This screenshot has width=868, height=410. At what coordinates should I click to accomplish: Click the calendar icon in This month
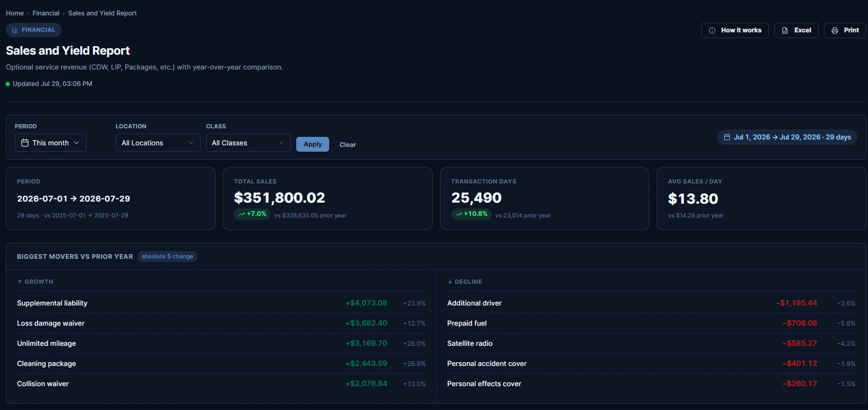pos(25,143)
